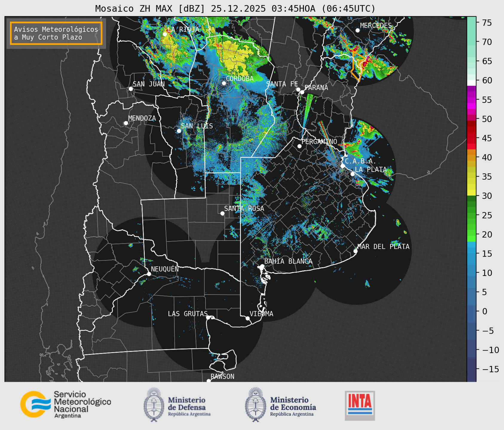Image resolution: width=504 pixels, height=430 pixels.
Task: Click the 10 dBZ blue band on scale
Action: coord(471,273)
